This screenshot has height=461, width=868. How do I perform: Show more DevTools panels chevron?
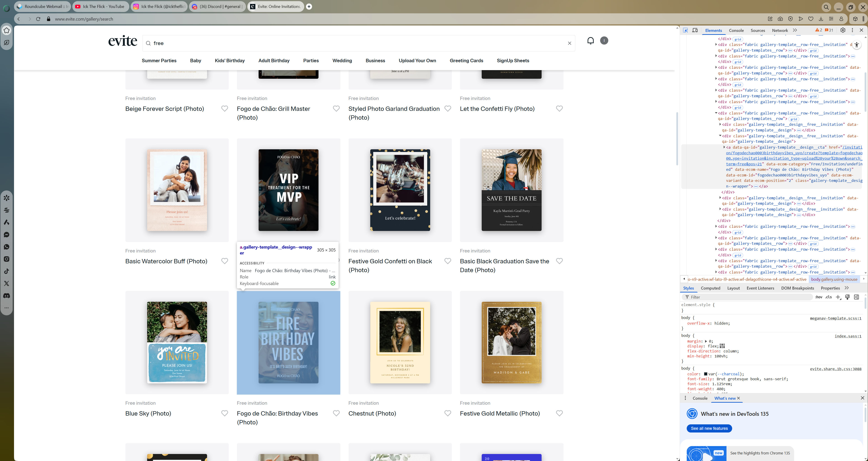(x=795, y=30)
